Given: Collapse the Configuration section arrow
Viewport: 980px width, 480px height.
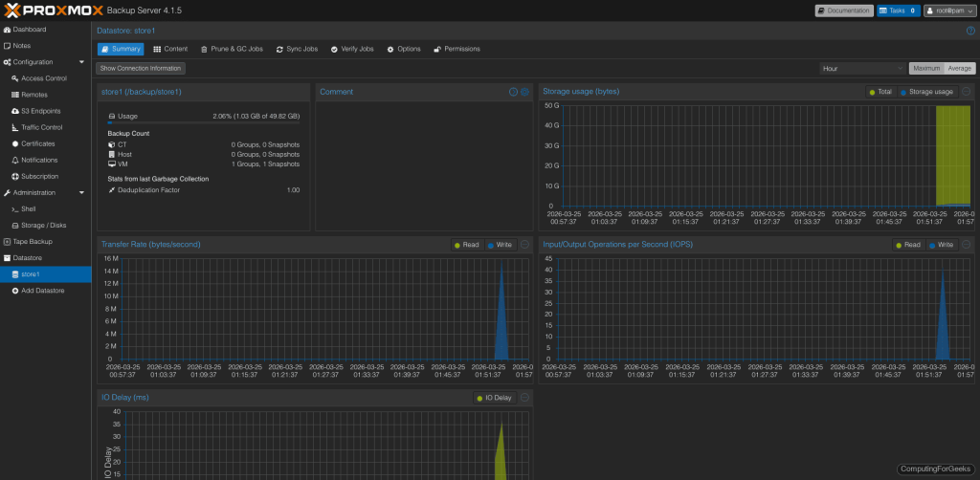Looking at the screenshot, I should [x=82, y=62].
